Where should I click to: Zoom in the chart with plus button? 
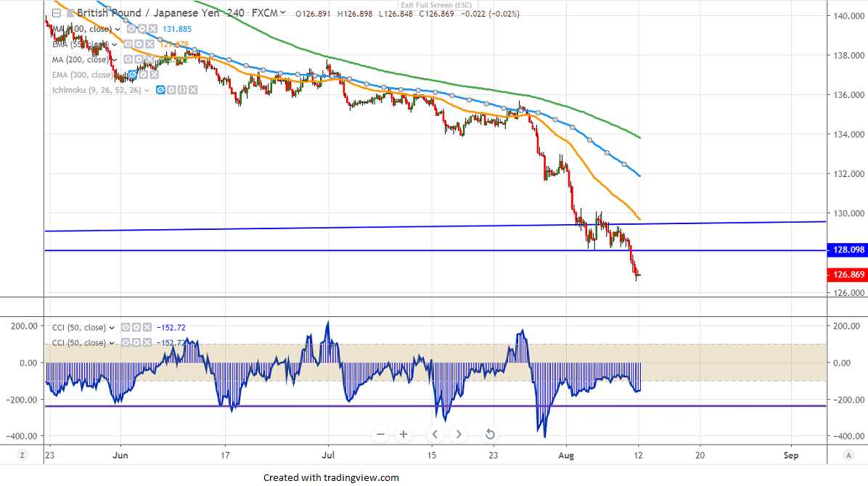click(x=404, y=434)
